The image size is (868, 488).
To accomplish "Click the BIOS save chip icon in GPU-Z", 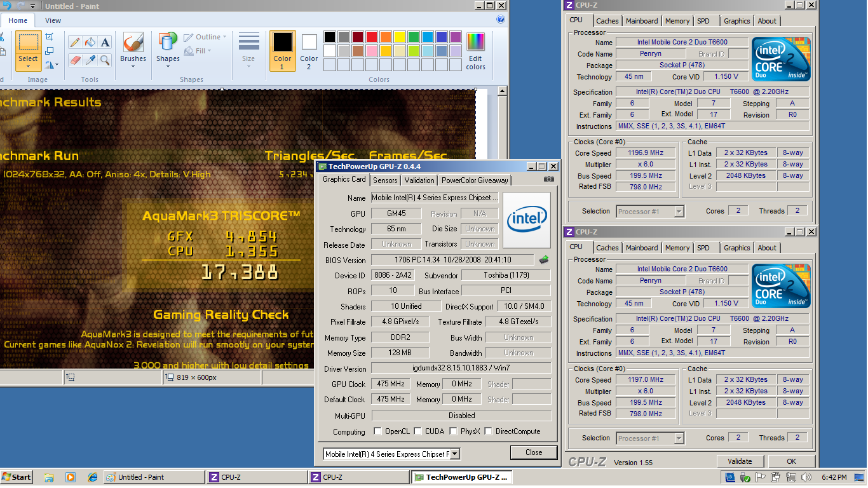I will click(x=544, y=259).
